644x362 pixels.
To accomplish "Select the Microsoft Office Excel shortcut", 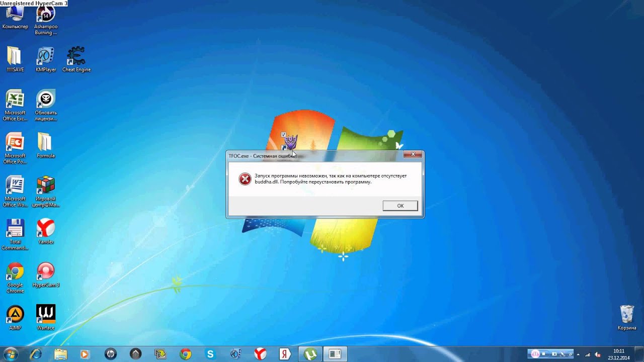I will (15, 106).
